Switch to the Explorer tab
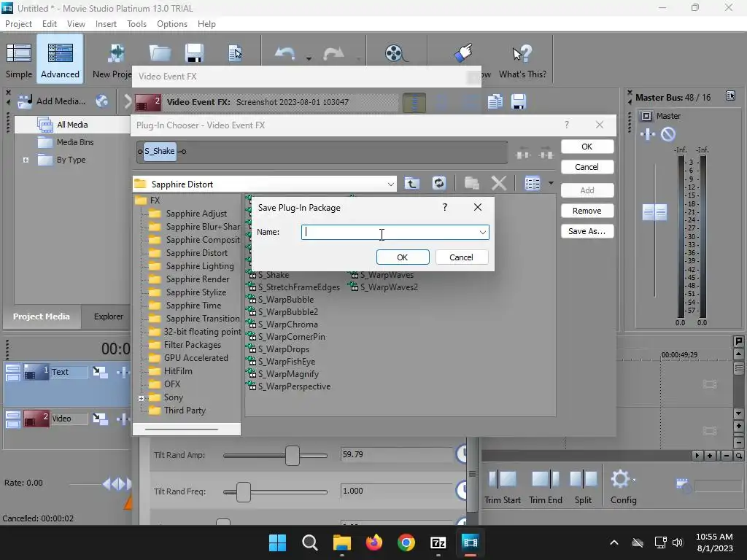This screenshot has height=560, width=747. [109, 316]
